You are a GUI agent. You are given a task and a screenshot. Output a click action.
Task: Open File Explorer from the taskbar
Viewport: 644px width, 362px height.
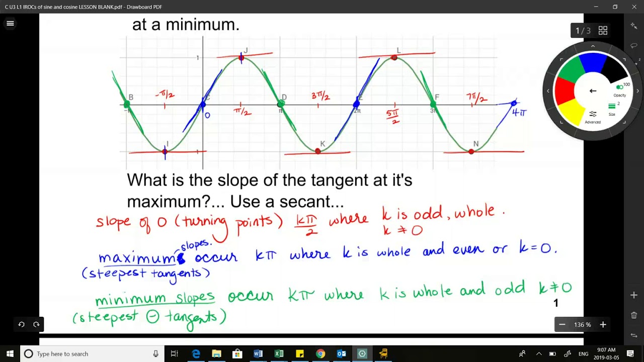(x=216, y=353)
